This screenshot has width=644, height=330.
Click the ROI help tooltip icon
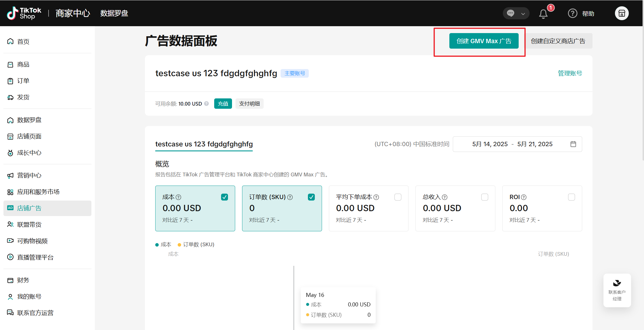524,197
